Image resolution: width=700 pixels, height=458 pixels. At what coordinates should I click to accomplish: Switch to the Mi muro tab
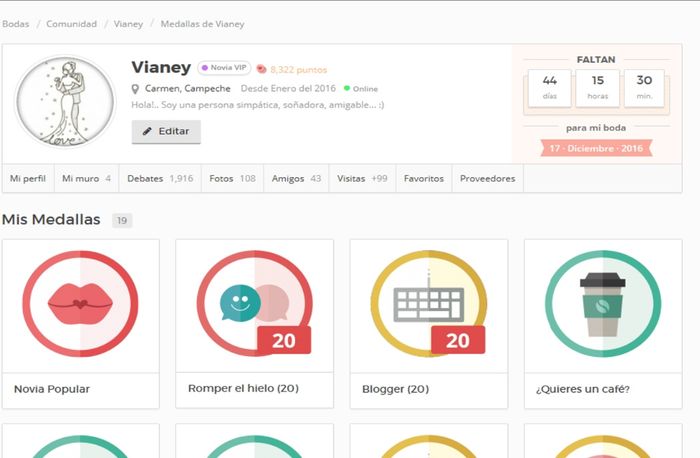click(85, 178)
